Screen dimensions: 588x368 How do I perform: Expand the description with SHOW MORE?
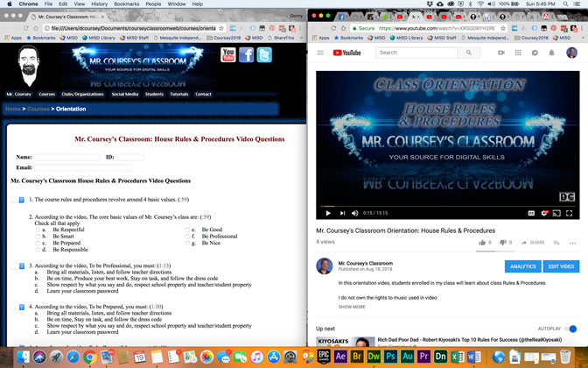(x=352, y=307)
